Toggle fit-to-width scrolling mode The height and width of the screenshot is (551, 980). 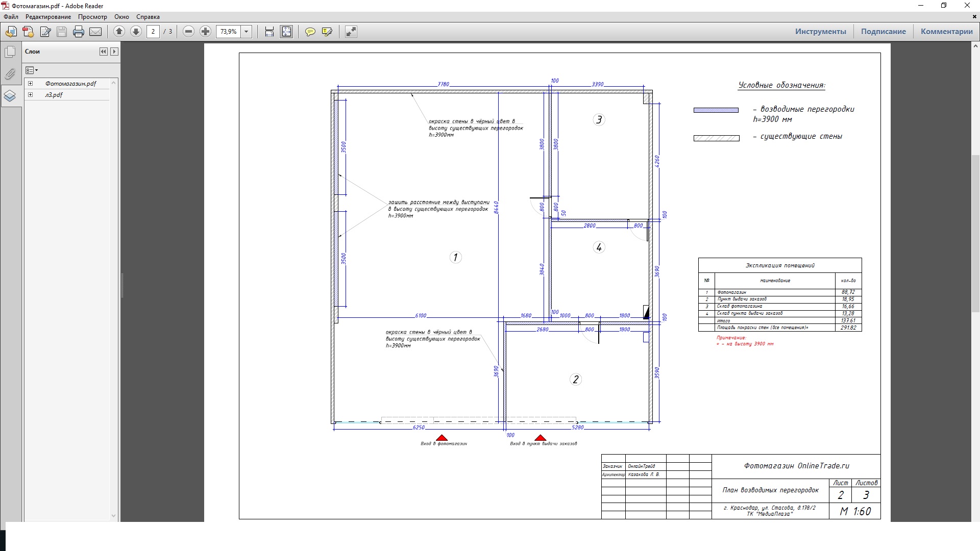tap(269, 32)
